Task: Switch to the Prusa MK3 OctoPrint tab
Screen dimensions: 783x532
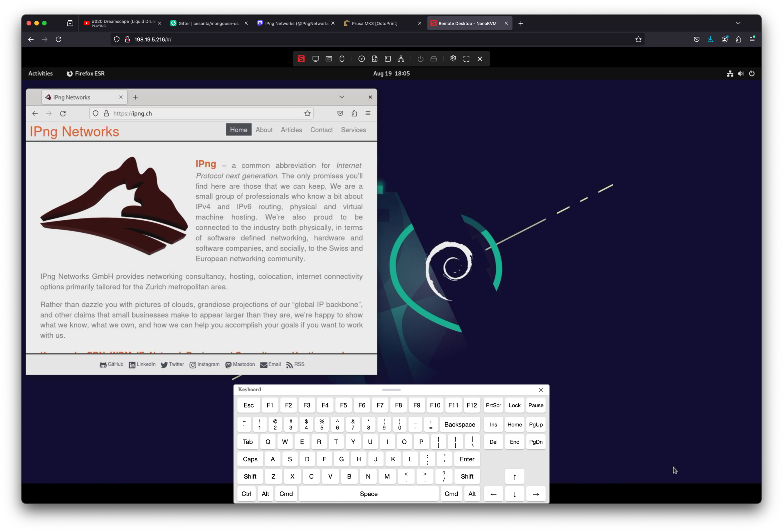Action: tap(375, 24)
